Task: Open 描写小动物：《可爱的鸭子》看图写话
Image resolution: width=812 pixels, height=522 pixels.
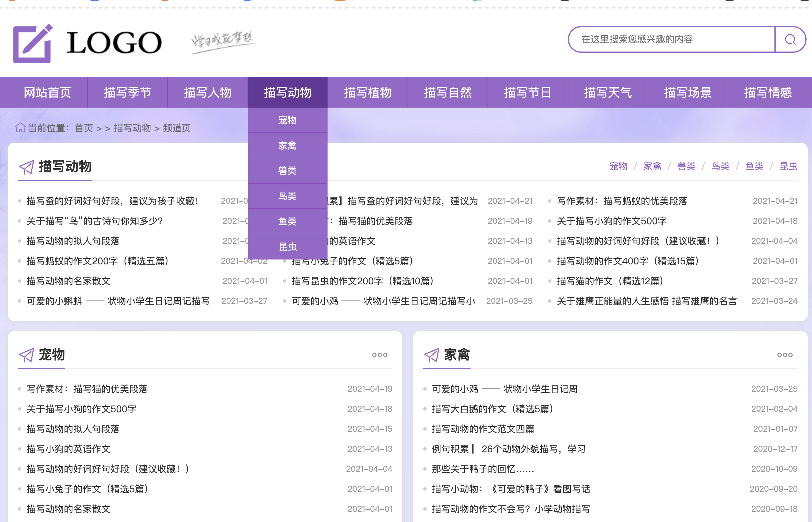Action: 511,489
